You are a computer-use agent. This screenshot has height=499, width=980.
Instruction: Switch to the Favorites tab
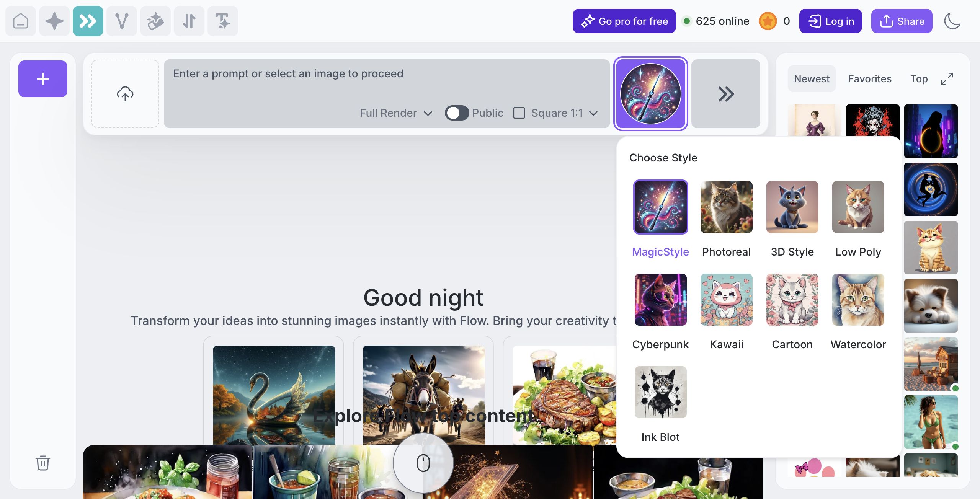[x=870, y=79]
